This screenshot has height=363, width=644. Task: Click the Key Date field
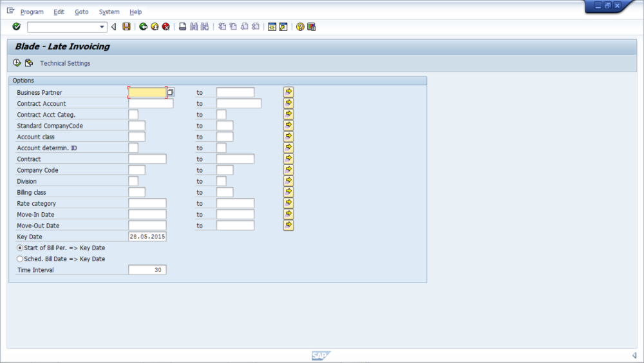147,237
